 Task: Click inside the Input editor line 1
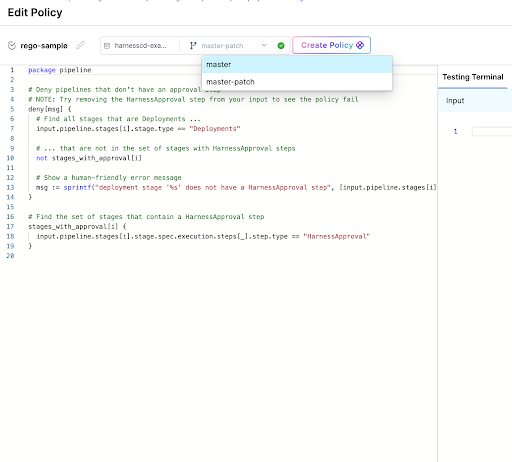tap(492, 131)
